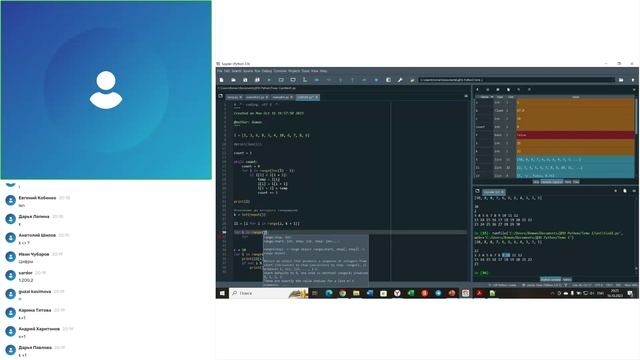Refresh variables icon in Variable explorer toolbar
This screenshot has height=360, width=640.
click(529, 89)
